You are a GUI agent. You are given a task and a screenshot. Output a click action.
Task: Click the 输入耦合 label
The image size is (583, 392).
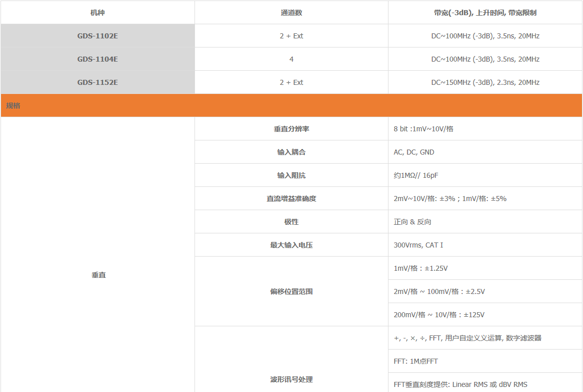click(x=291, y=152)
